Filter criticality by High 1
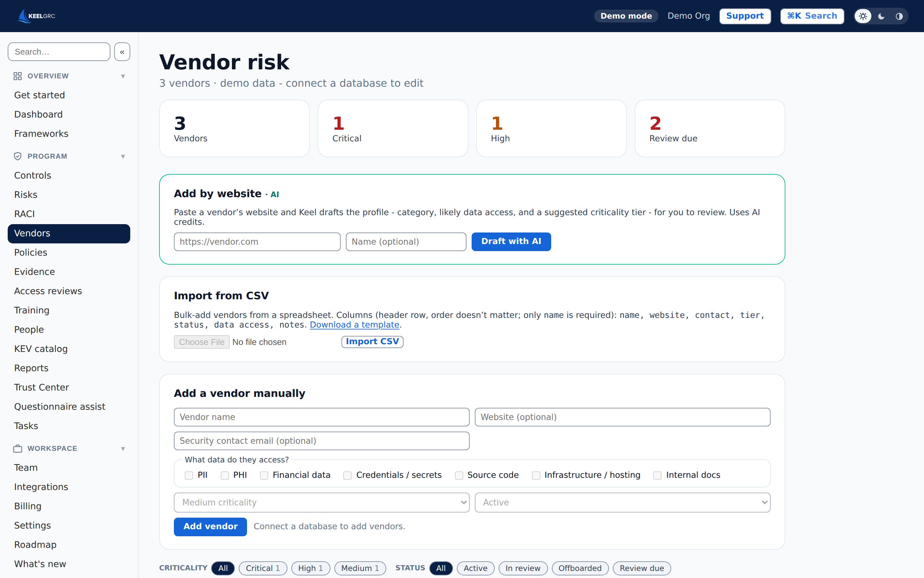 [311, 568]
